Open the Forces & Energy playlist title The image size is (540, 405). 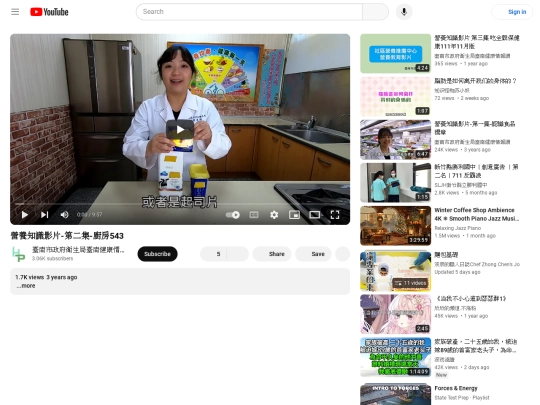coord(456,388)
